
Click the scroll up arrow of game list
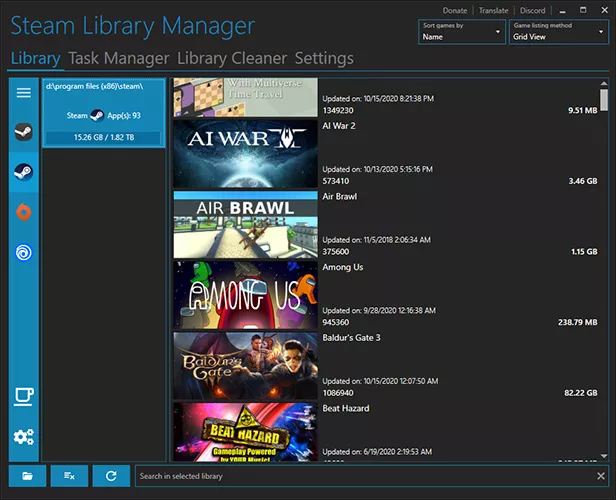point(604,83)
